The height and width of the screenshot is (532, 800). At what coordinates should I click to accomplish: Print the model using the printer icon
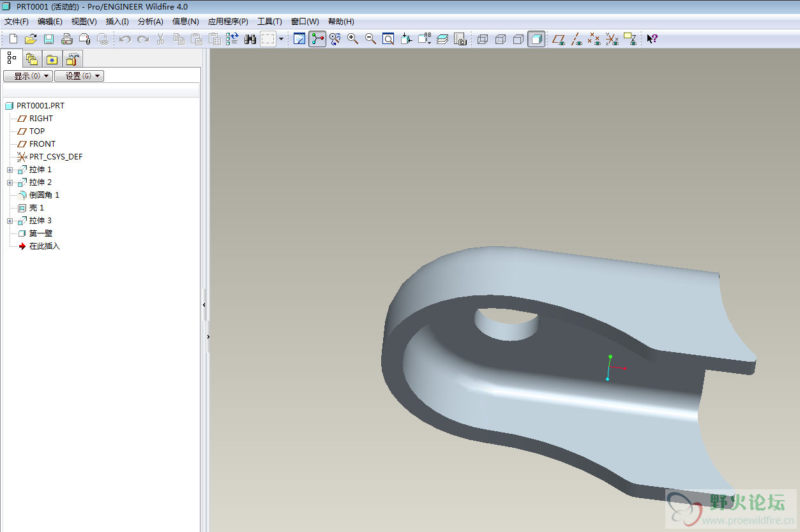[x=66, y=39]
